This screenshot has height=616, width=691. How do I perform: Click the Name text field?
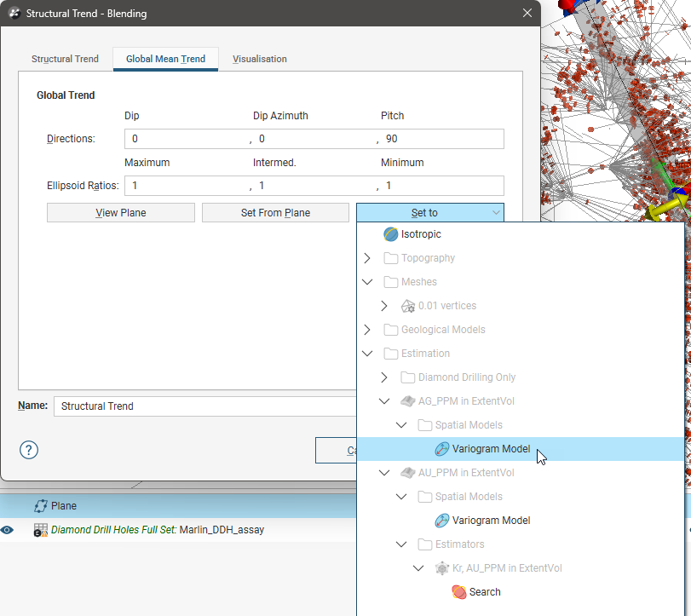pos(204,406)
